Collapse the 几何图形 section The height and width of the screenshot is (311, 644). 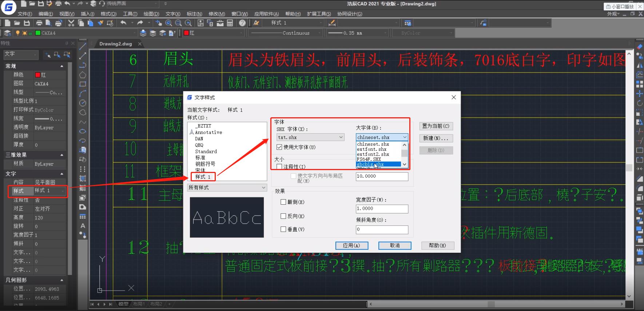pyautogui.click(x=61, y=280)
